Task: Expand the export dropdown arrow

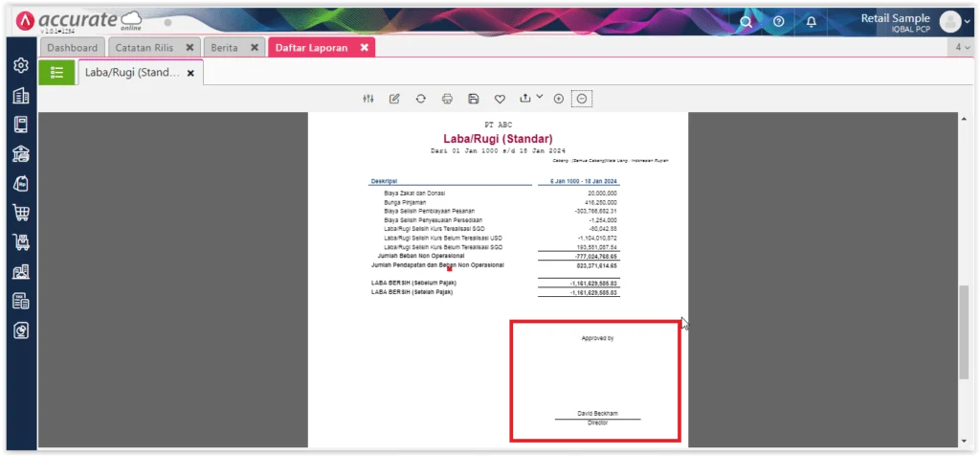Action: click(539, 97)
